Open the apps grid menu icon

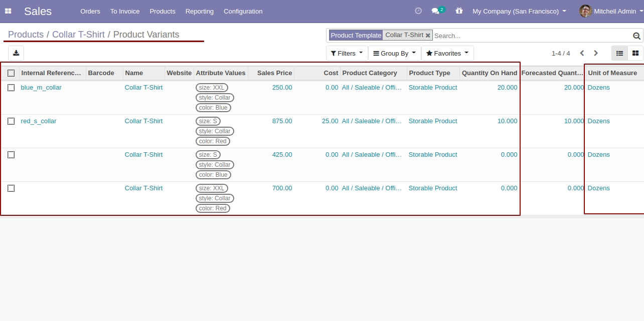8,11
